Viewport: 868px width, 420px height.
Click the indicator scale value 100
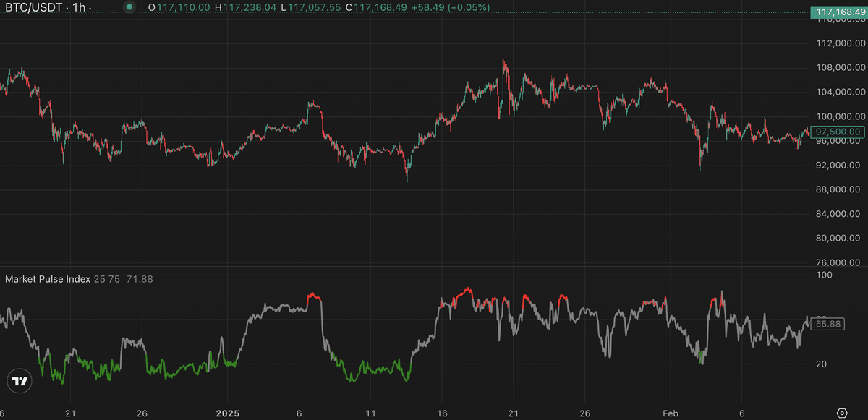tap(824, 275)
